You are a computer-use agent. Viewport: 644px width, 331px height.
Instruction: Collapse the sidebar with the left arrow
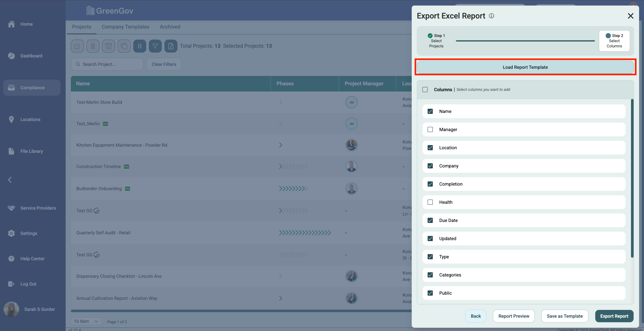pyautogui.click(x=10, y=180)
